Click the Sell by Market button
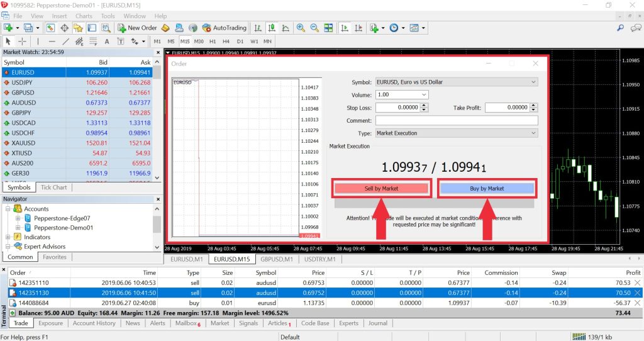 tap(382, 188)
